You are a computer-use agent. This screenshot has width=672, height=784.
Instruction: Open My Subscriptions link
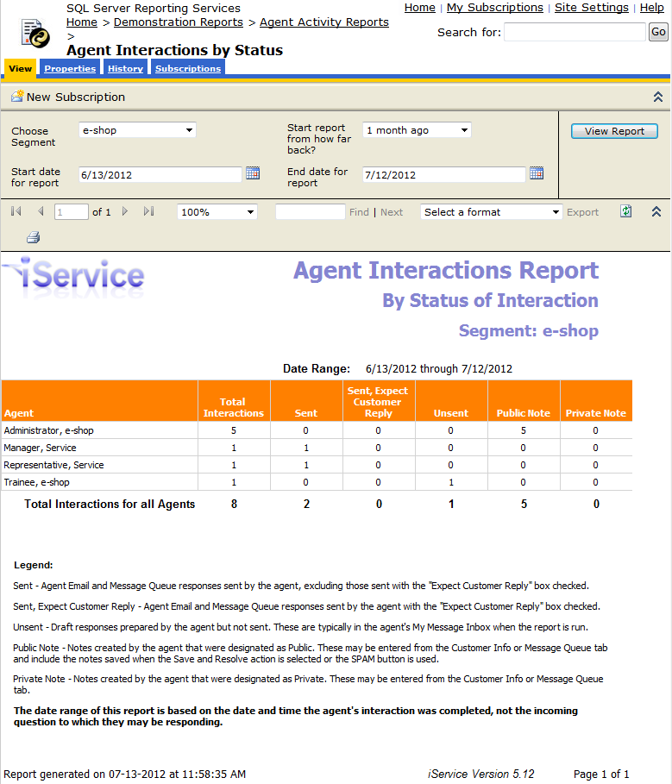click(495, 8)
